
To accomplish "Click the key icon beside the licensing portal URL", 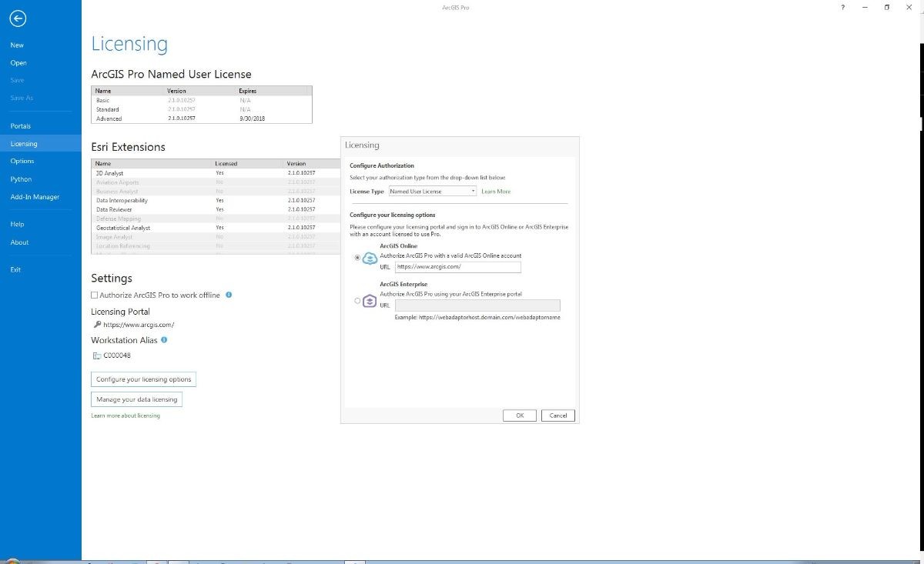I will coord(96,324).
